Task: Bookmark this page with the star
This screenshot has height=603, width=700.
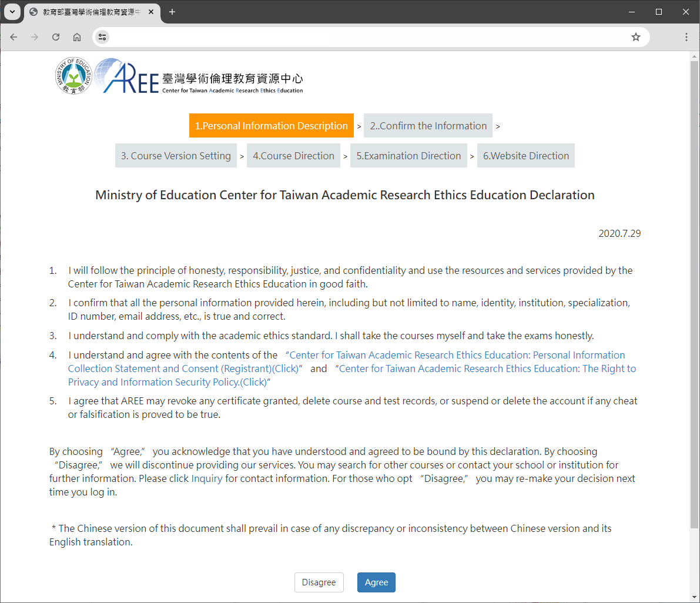Action: [636, 37]
